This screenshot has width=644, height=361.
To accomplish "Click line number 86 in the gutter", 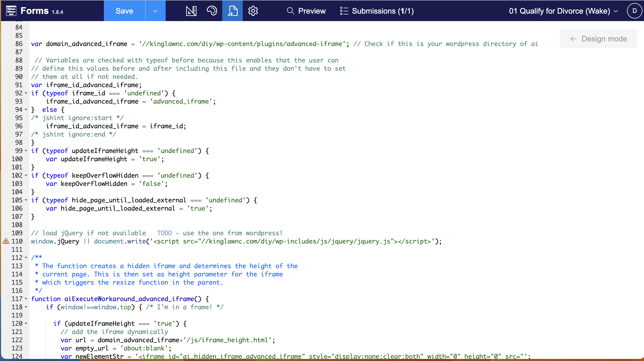I will [x=19, y=44].
